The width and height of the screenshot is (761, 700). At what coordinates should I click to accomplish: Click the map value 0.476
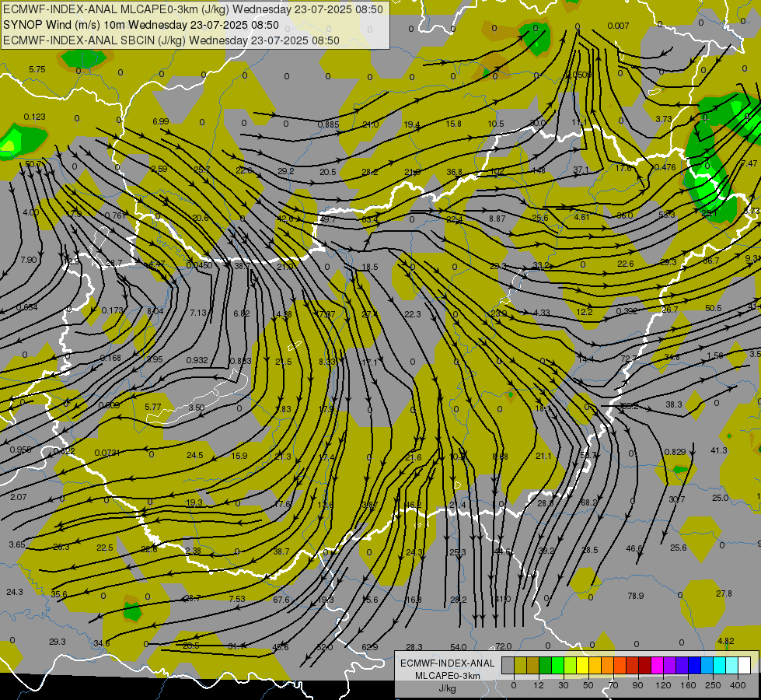[x=665, y=167]
